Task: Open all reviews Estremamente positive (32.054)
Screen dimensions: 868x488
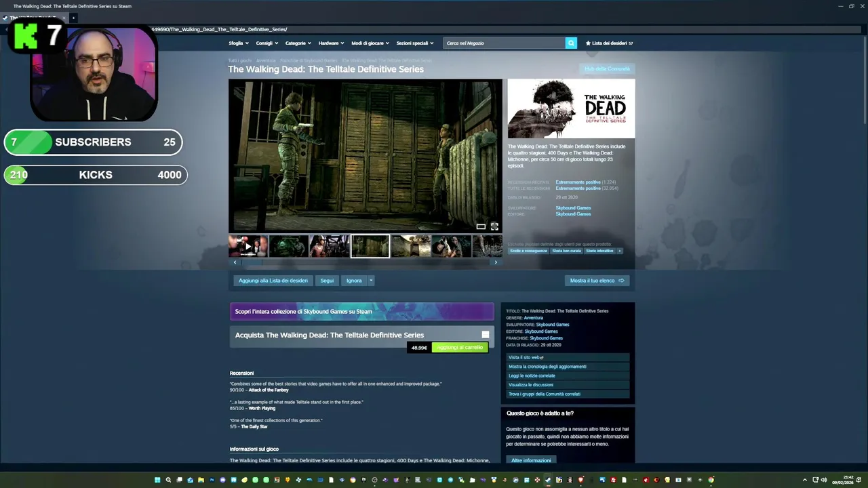Action: tap(587, 188)
